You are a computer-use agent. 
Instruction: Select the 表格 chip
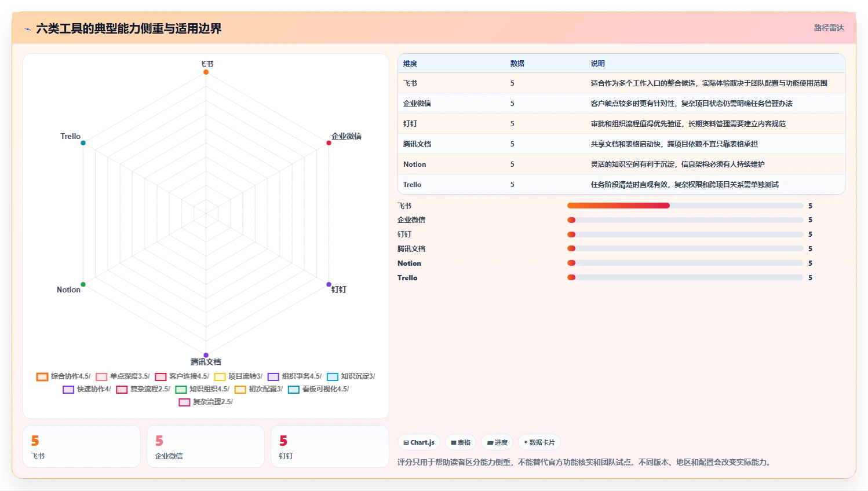pyautogui.click(x=461, y=442)
